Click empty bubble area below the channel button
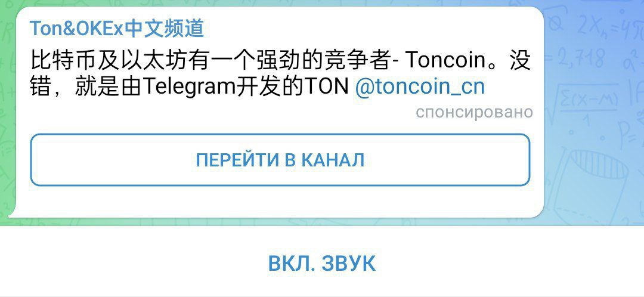 pos(280,202)
